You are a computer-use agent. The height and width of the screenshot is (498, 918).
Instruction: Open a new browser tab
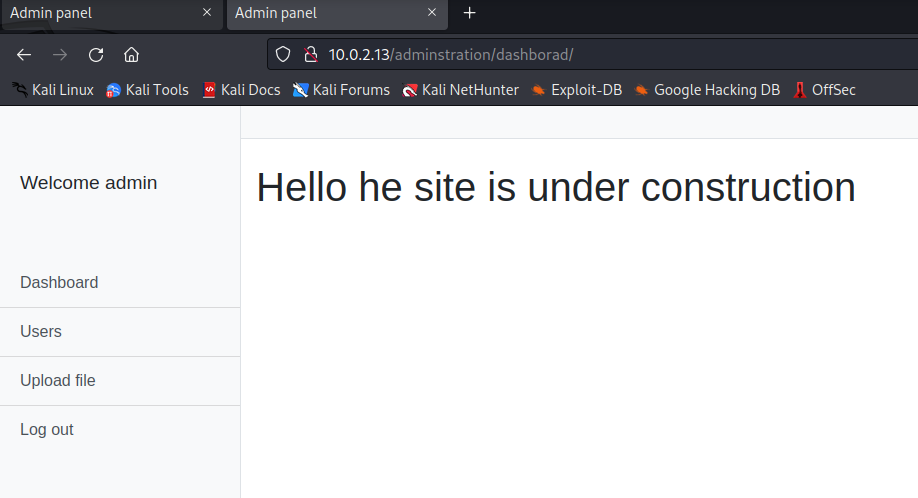(x=470, y=13)
